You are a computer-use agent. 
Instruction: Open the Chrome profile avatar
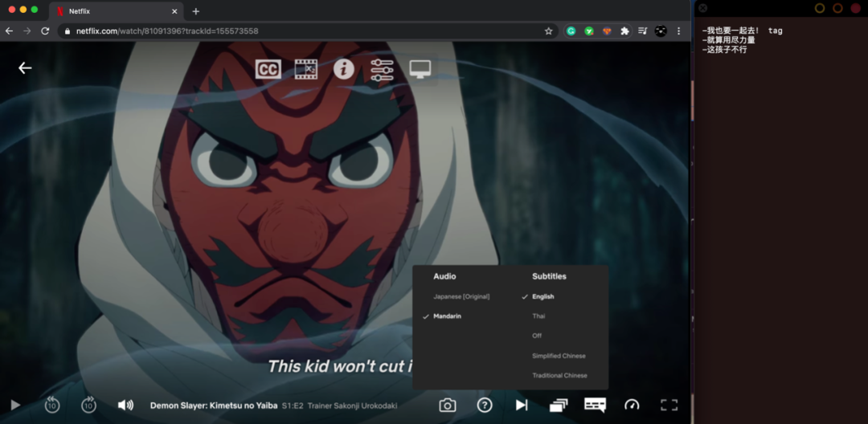pyautogui.click(x=661, y=31)
